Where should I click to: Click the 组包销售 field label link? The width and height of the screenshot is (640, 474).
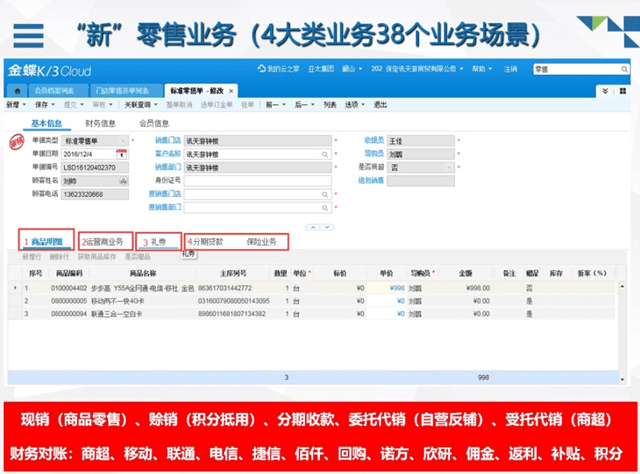click(371, 180)
